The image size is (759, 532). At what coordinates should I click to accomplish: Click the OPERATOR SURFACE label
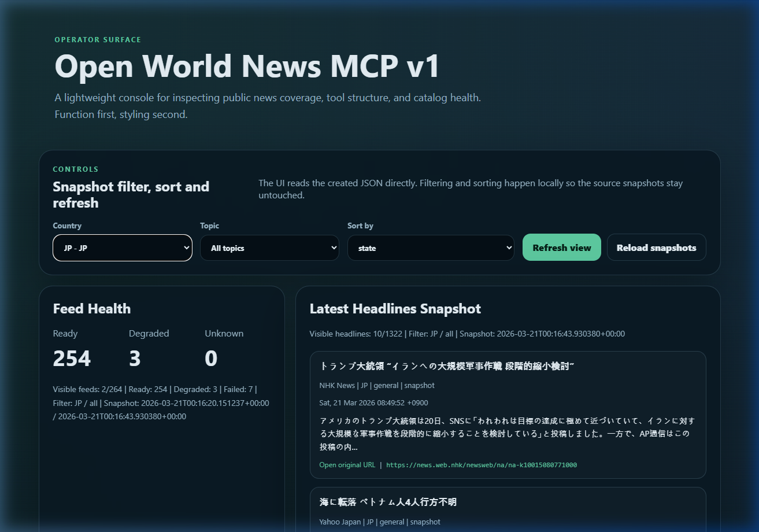point(98,40)
